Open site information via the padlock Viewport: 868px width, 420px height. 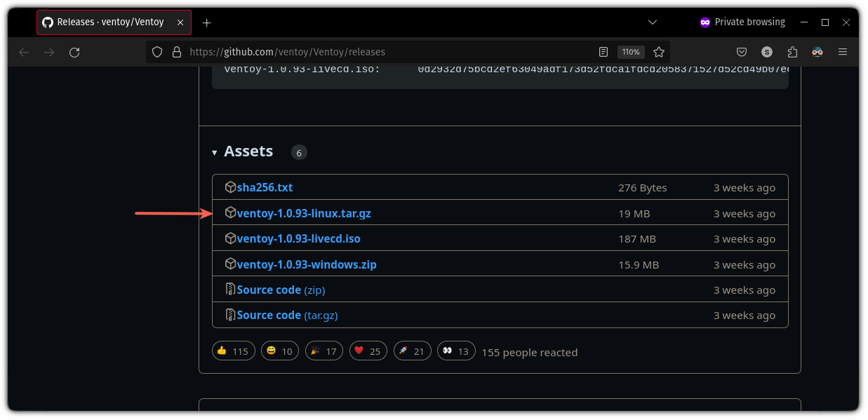[176, 51]
